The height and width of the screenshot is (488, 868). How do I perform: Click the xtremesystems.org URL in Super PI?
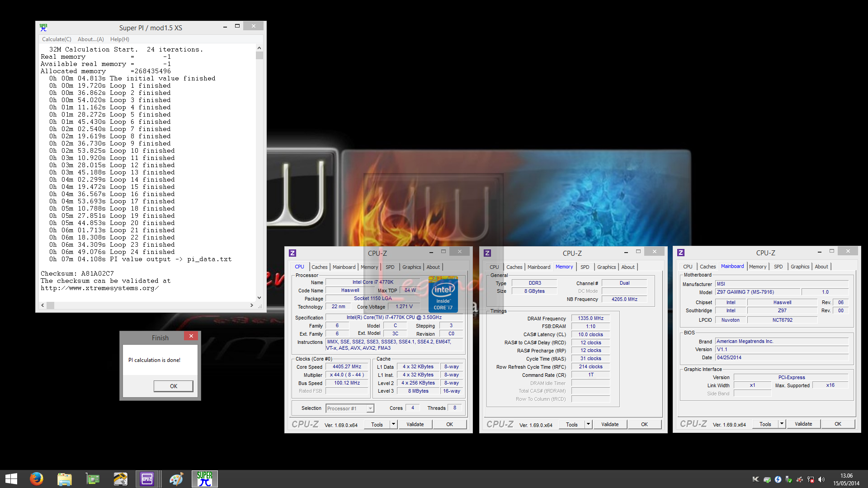pyautogui.click(x=100, y=288)
